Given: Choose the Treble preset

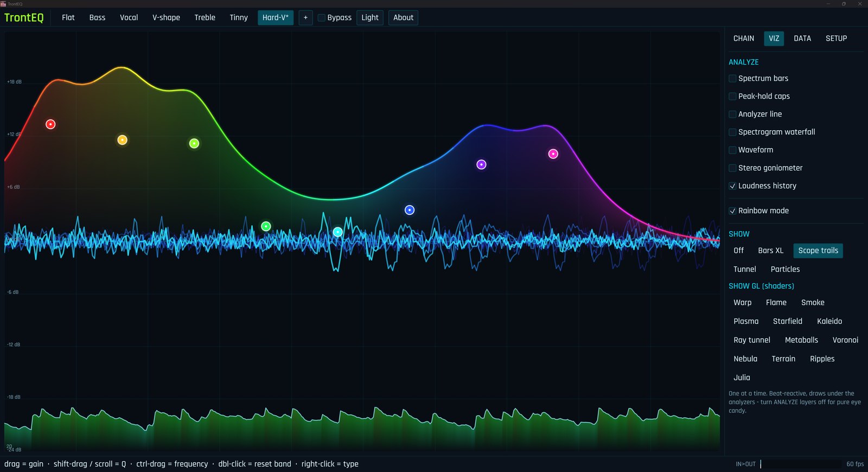Looking at the screenshot, I should click(205, 17).
